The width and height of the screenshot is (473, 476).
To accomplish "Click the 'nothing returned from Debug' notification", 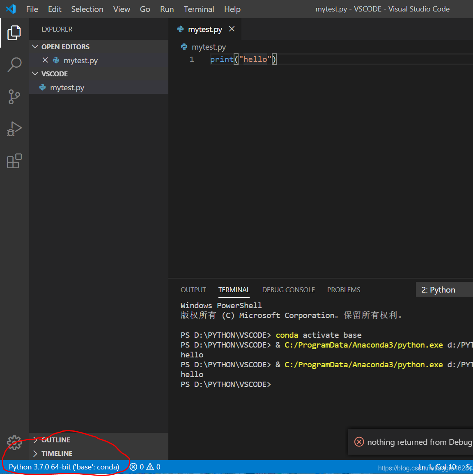I will pos(411,442).
